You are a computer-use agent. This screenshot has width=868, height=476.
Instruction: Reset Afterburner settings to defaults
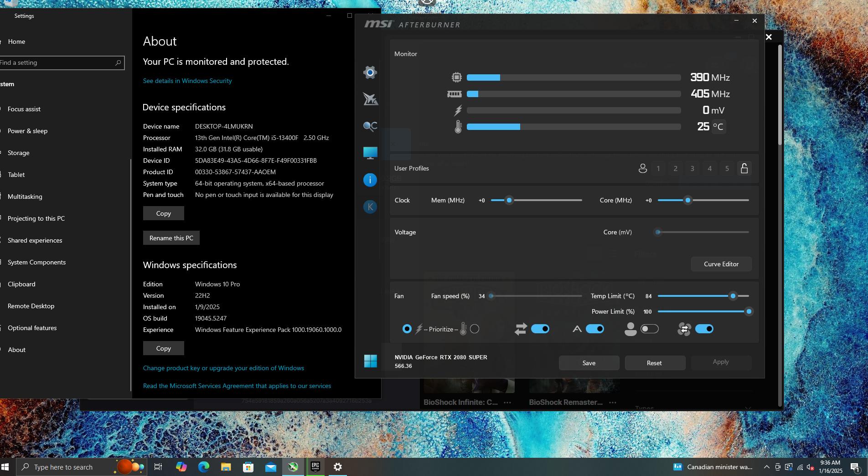655,363
